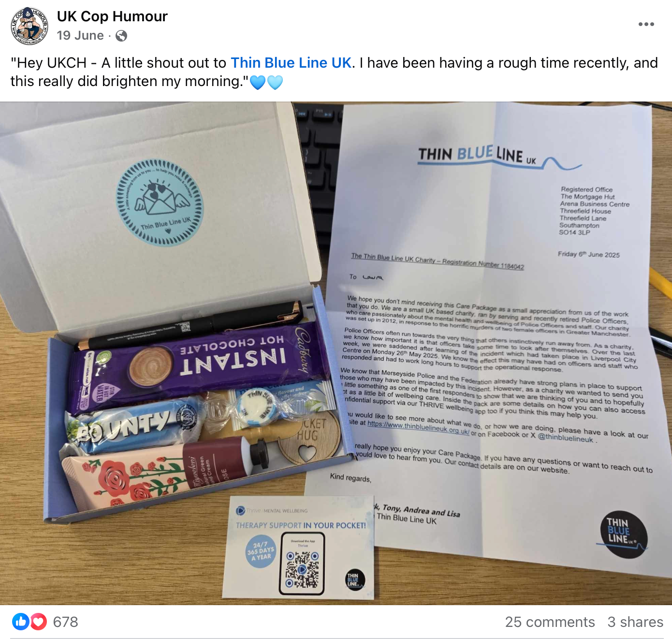
Task: Click the public globe privacy icon
Action: (121, 36)
